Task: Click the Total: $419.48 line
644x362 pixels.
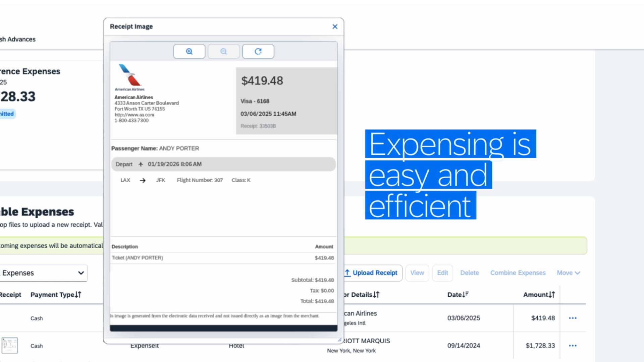Action: 317,301
